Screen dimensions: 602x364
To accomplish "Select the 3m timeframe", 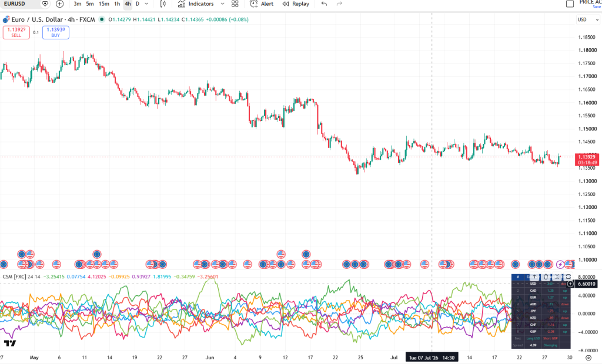I will pyautogui.click(x=77, y=4).
